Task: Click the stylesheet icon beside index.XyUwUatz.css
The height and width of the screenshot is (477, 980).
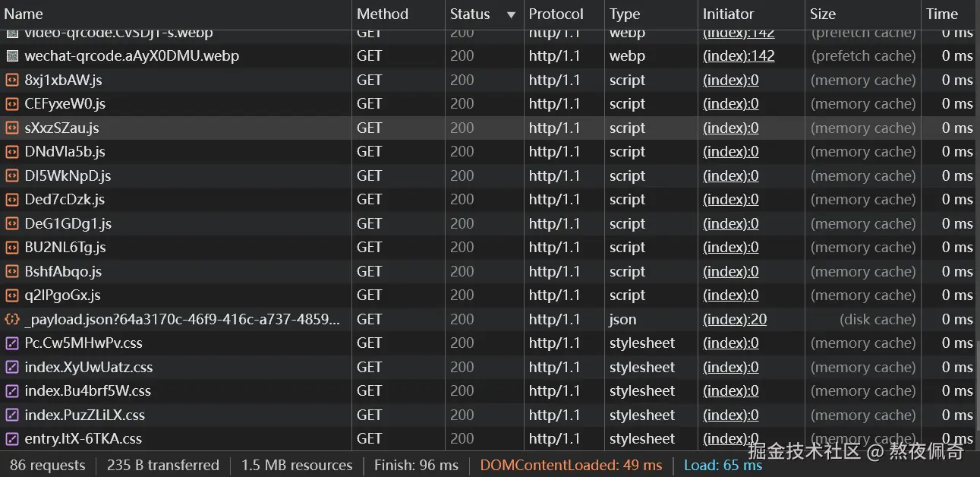Action: coord(12,367)
